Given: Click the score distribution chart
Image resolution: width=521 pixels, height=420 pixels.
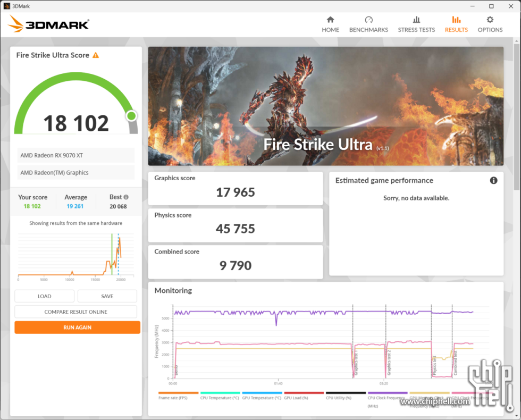Looking at the screenshot, I should pos(75,256).
